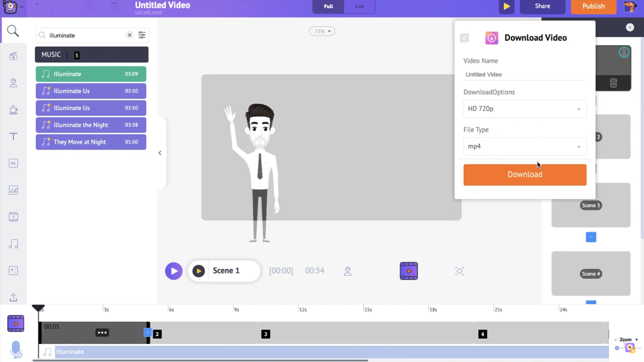Preview video with yellow play icon

click(507, 6)
